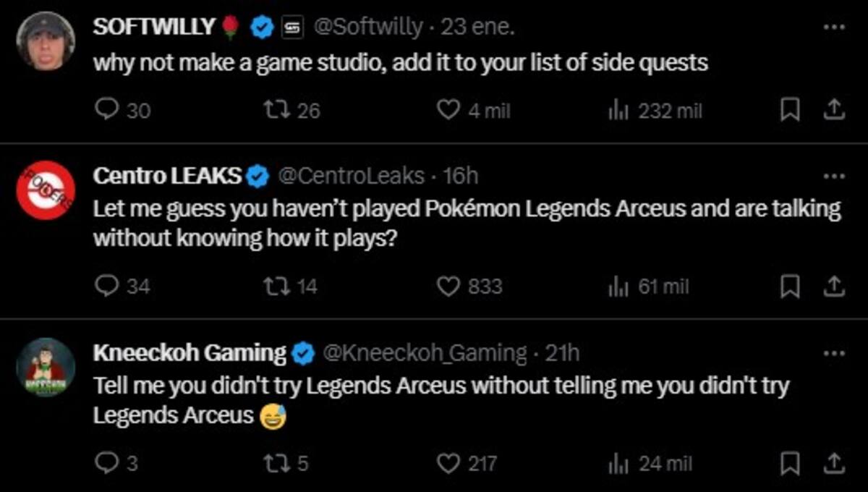Share the Kneeckoh Gaming tweet
Image resolution: width=868 pixels, height=492 pixels.
[x=833, y=462]
